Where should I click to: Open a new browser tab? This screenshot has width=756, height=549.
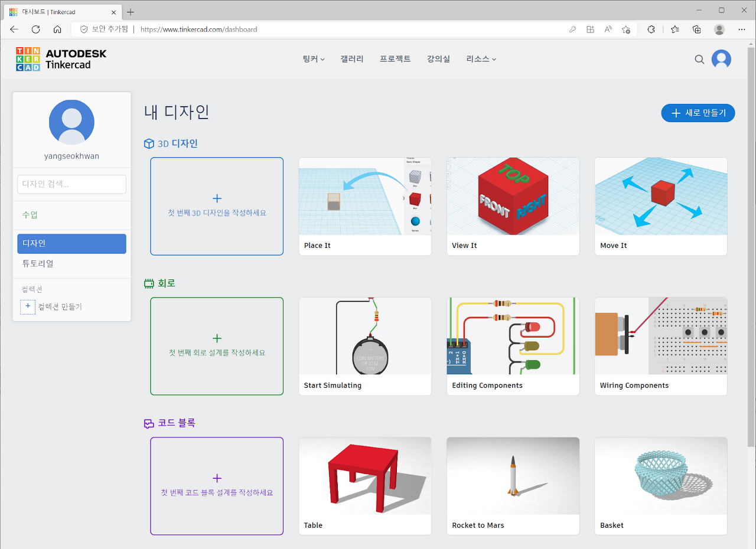pyautogui.click(x=131, y=12)
